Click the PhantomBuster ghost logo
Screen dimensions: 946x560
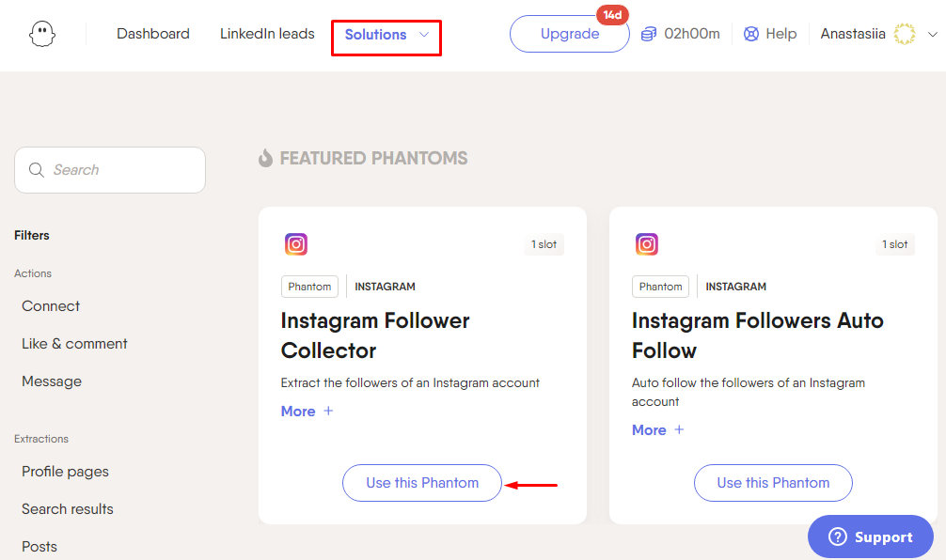pyautogui.click(x=42, y=34)
